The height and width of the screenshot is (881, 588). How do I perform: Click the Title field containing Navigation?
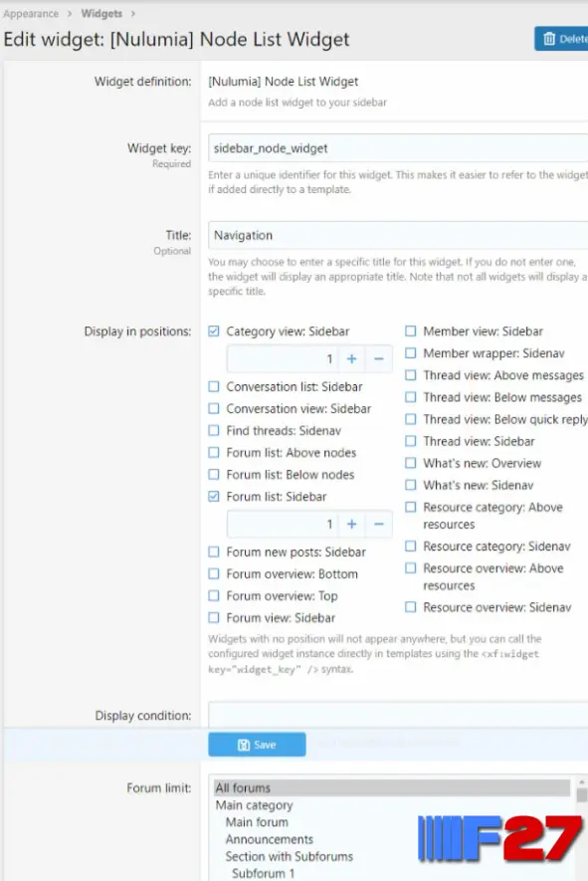tap(398, 235)
